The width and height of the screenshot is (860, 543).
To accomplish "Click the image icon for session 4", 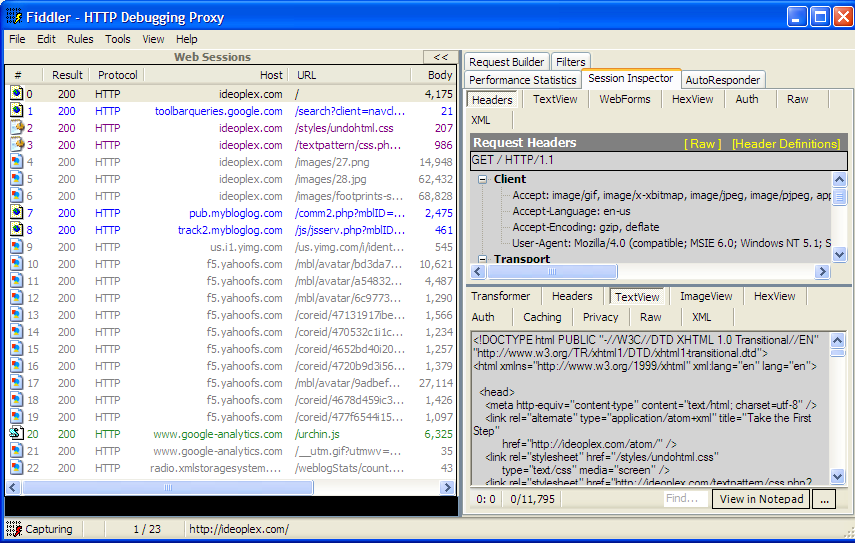I will (17, 161).
